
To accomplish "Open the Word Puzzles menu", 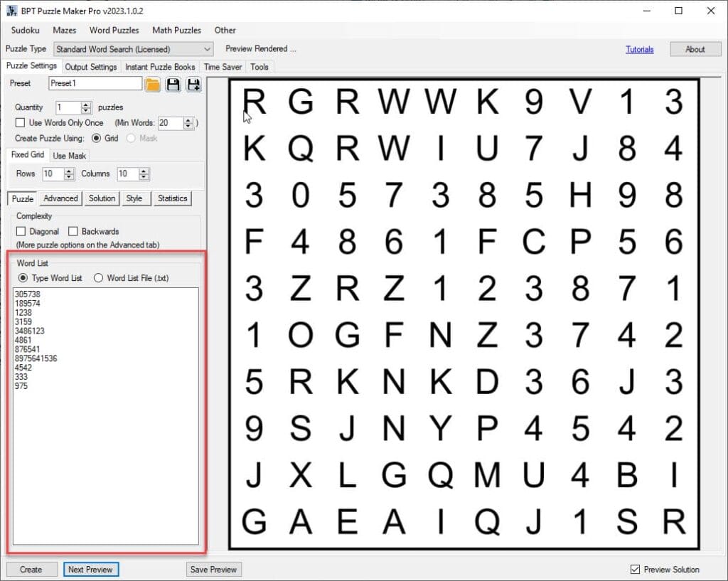I will click(114, 31).
